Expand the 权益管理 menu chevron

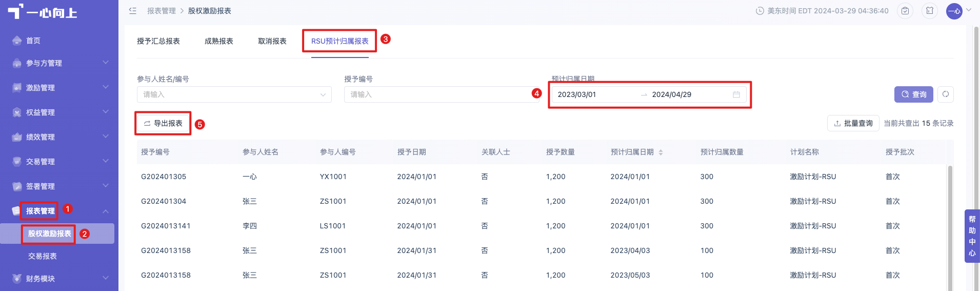pos(106,112)
